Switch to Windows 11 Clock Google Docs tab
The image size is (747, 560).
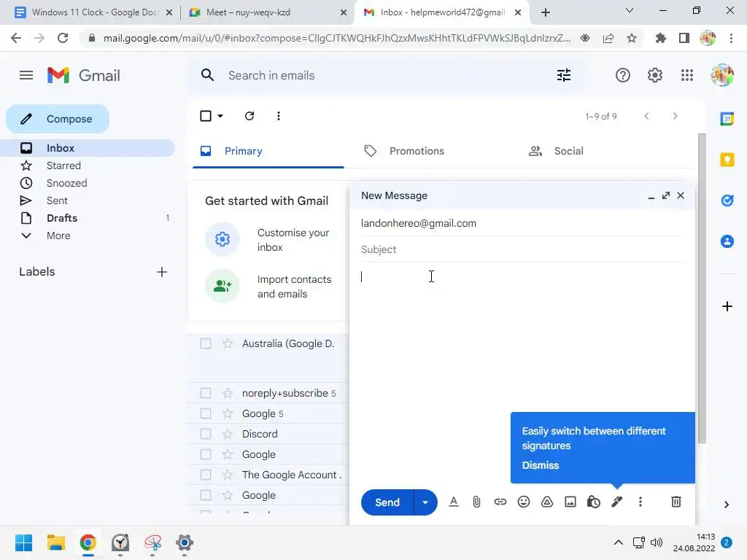click(x=93, y=12)
